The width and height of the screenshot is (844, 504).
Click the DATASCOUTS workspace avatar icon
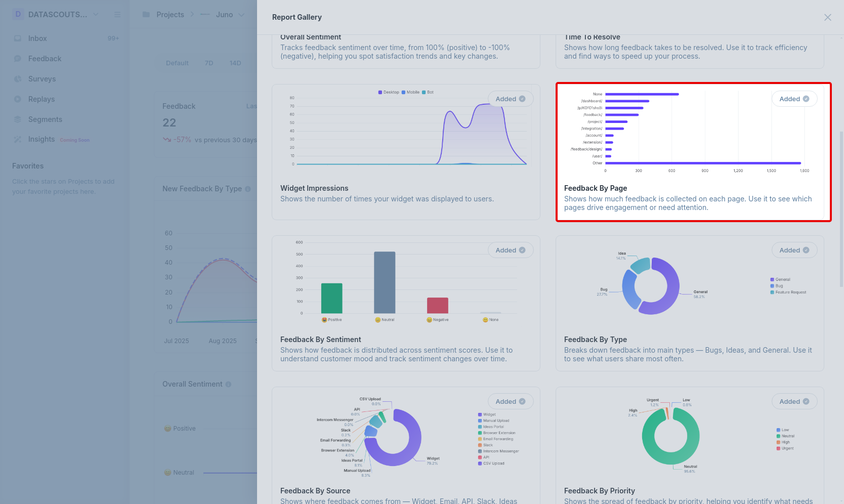tap(18, 14)
